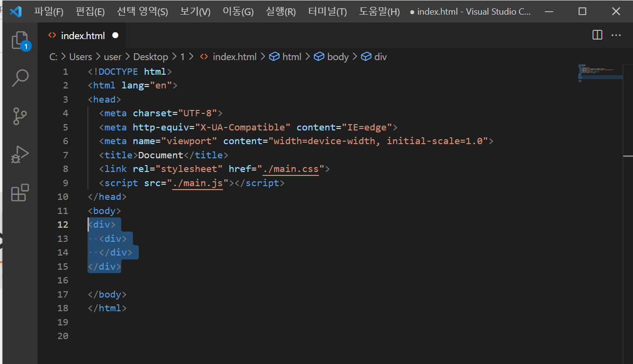Click the unsaved dot on index.html tab
633x364 pixels.
point(115,35)
